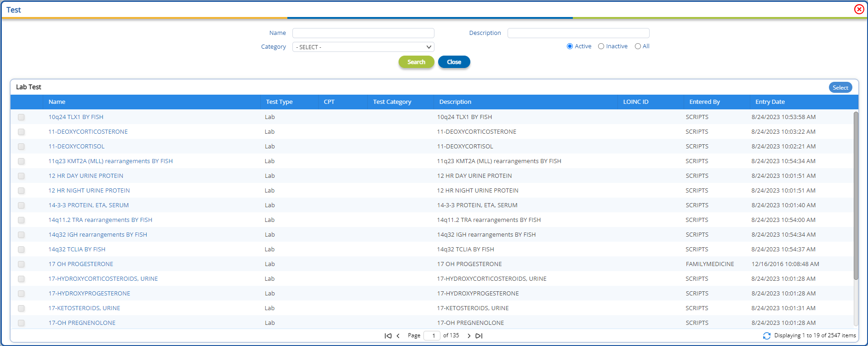Click the Lab test type cell for 11-DEOXYCORTISOL
This screenshot has width=868, height=346.
pyautogui.click(x=270, y=147)
